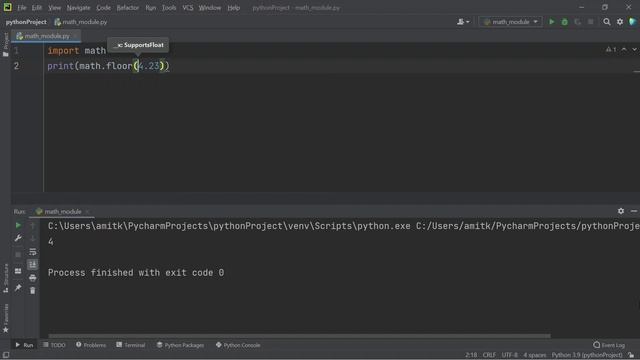Image resolution: width=640 pixels, height=360 pixels.
Task: Open the VCS menu
Action: [x=188, y=8]
